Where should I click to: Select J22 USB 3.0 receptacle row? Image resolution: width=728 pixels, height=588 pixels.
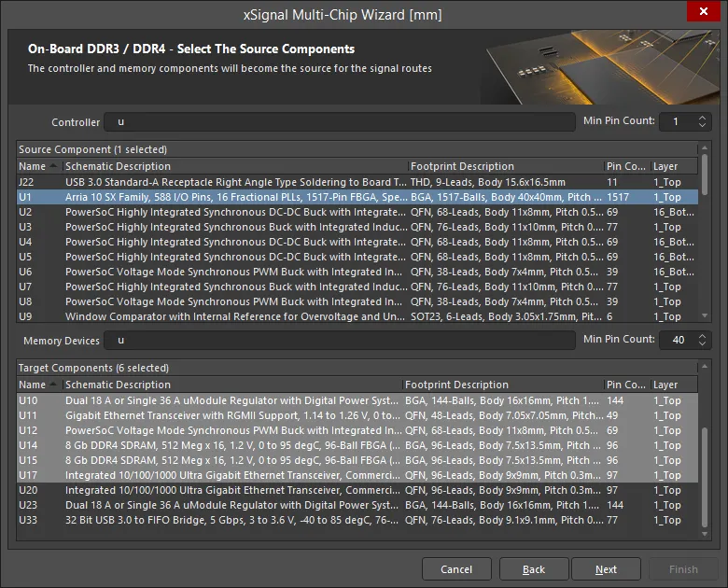click(233, 182)
